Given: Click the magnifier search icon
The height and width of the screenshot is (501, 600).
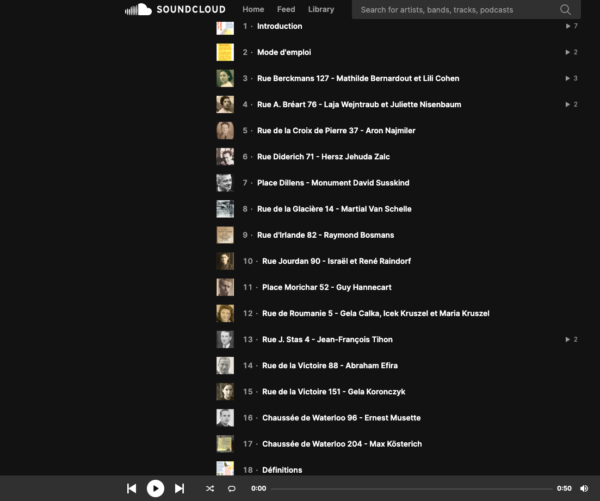Looking at the screenshot, I should point(565,10).
